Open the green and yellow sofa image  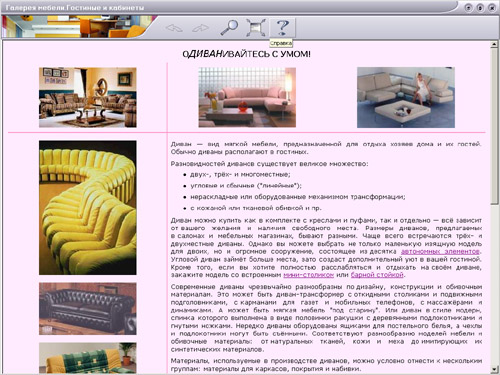pos(88,358)
